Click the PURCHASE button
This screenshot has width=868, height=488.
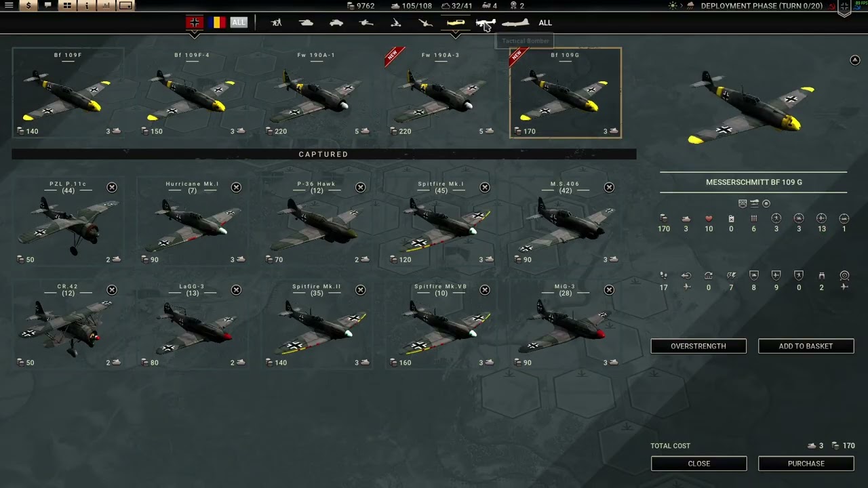point(806,464)
